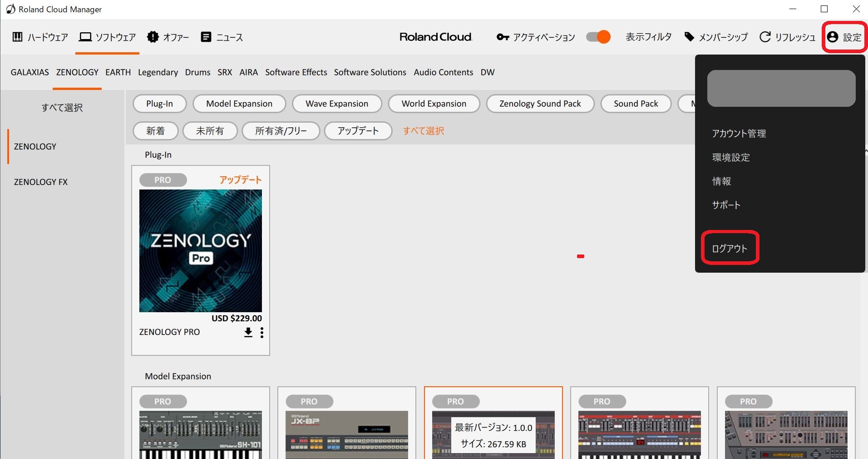Click the refresh circular arrow icon
This screenshot has height=459, width=868.
point(765,37)
